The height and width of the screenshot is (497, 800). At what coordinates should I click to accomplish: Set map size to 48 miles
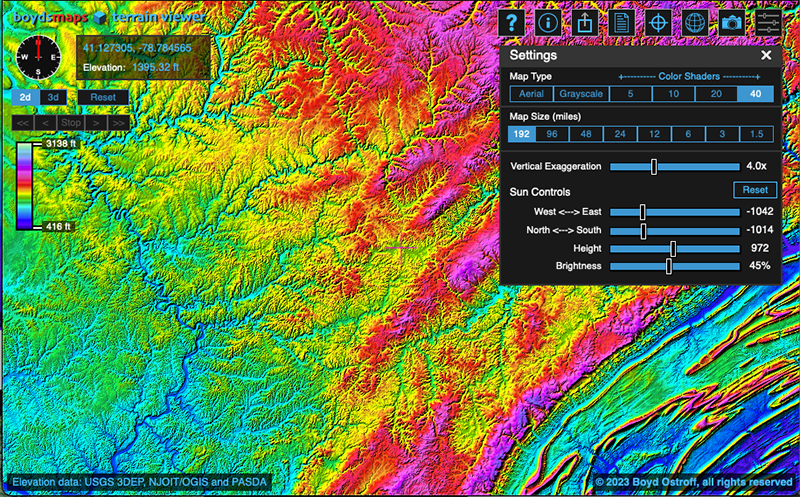click(586, 134)
